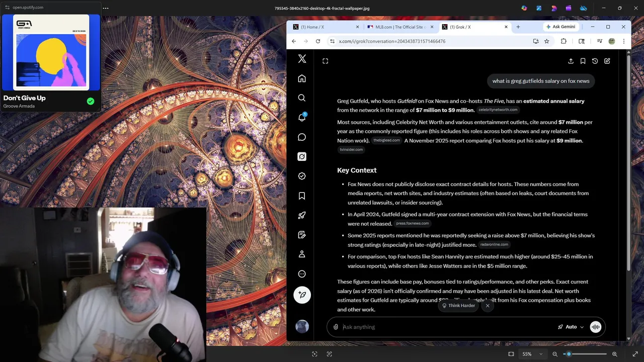Viewport: 644px width, 362px height.
Task: Open the Explore search icon in X sidebar
Action: [302, 98]
